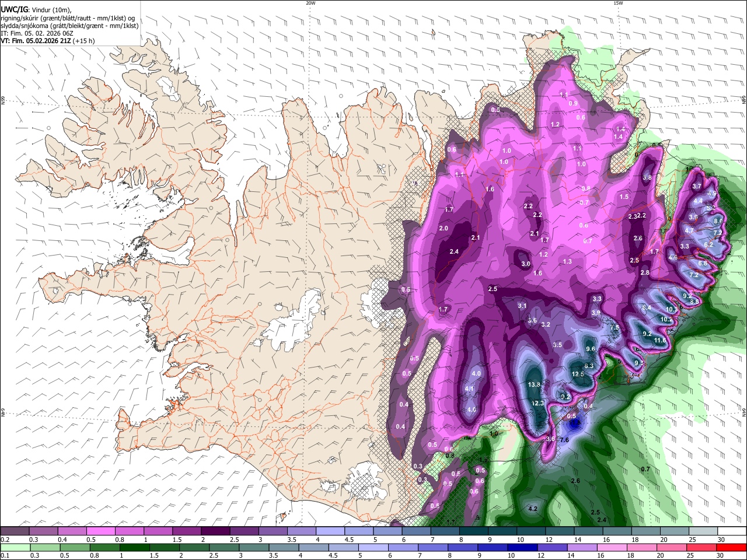
Task: Click the darkest purple snow swatch between 2 and 2.5
Action: pos(215,531)
